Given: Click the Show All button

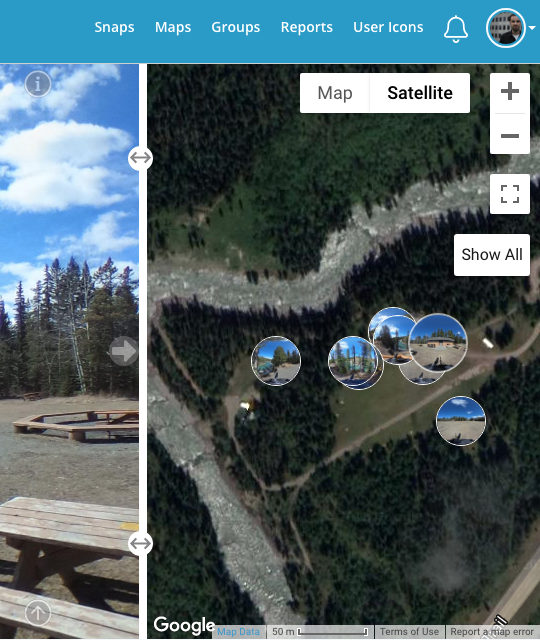Looking at the screenshot, I should (x=492, y=255).
